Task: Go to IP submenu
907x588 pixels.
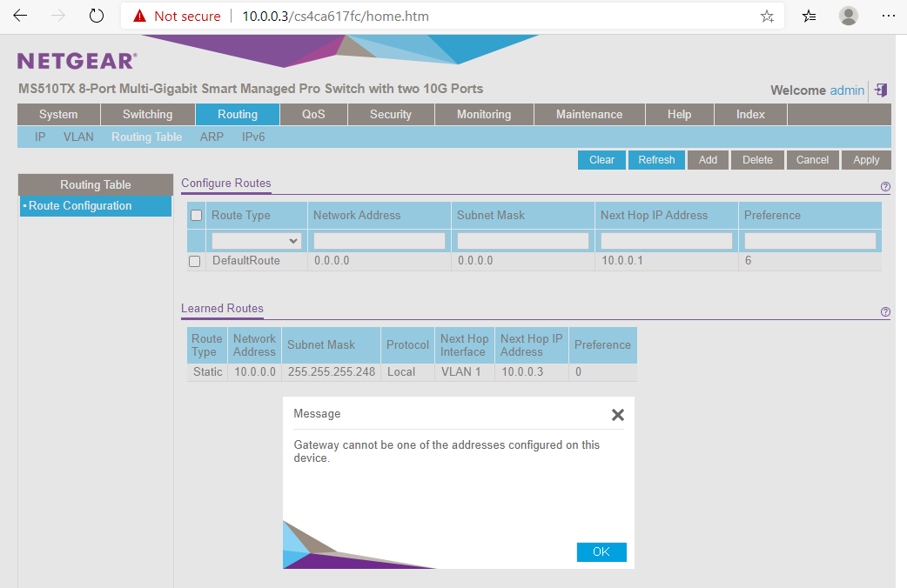Action: pyautogui.click(x=40, y=137)
